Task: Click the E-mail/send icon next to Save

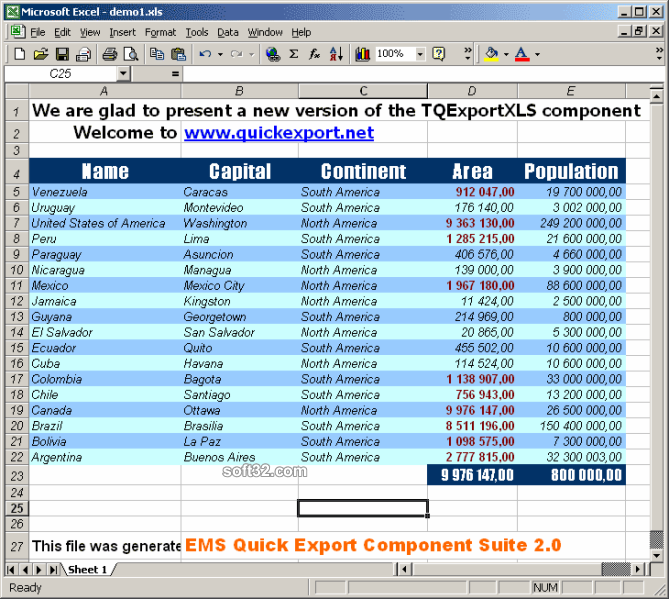Action: click(x=84, y=54)
